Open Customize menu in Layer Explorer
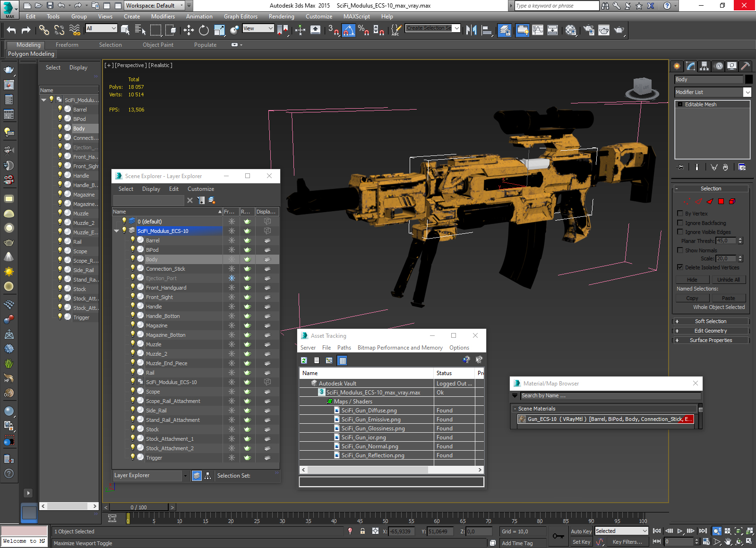Viewport: 756px width, 548px height. tap(201, 189)
